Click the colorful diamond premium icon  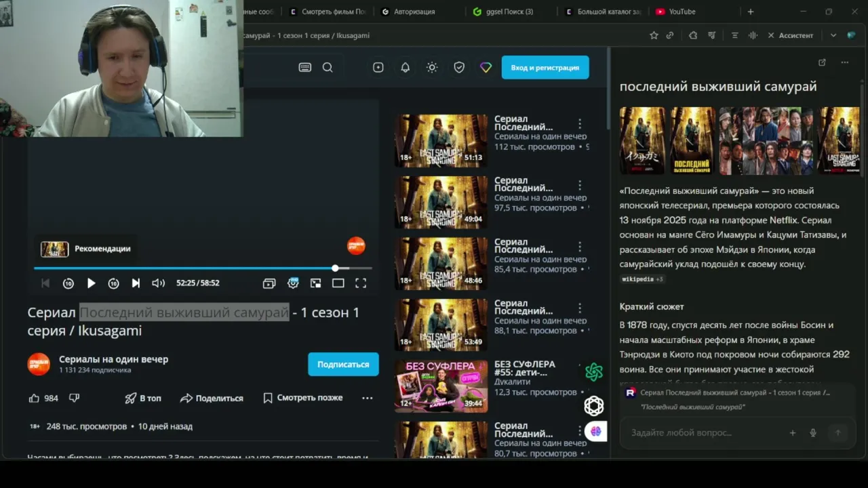coord(486,67)
